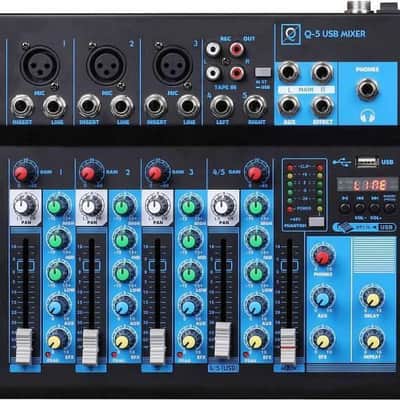400x400 pixels.
Task: Click the Q logo beside Q-5 USB MIXER
Action: [291, 34]
